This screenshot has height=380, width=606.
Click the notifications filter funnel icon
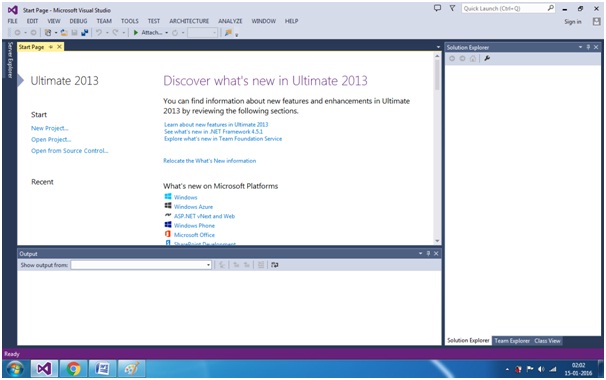click(x=452, y=8)
